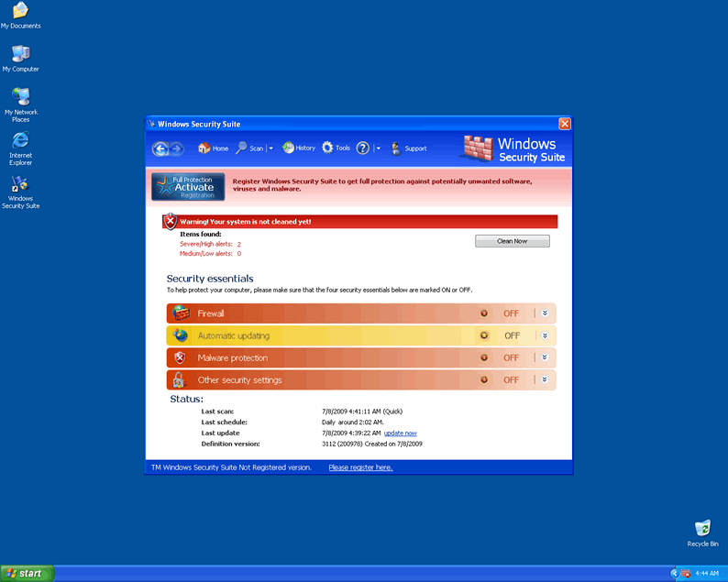Click the Help question mark icon
Image resolution: width=728 pixels, height=582 pixels.
(x=363, y=148)
